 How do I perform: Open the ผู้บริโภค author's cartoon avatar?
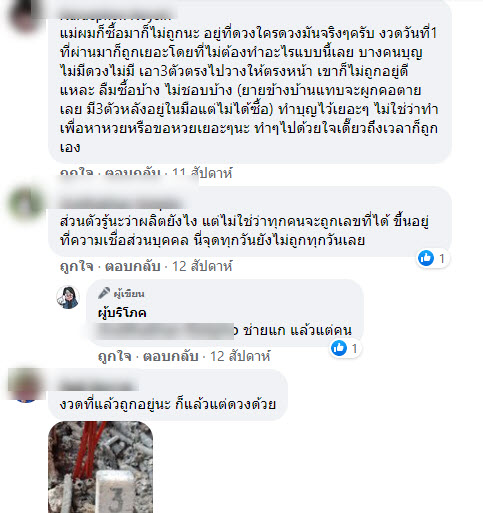[x=68, y=297]
